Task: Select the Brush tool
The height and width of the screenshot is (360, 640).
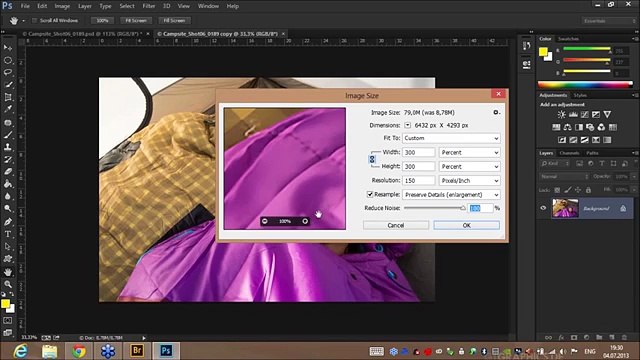Action: [x=8, y=135]
